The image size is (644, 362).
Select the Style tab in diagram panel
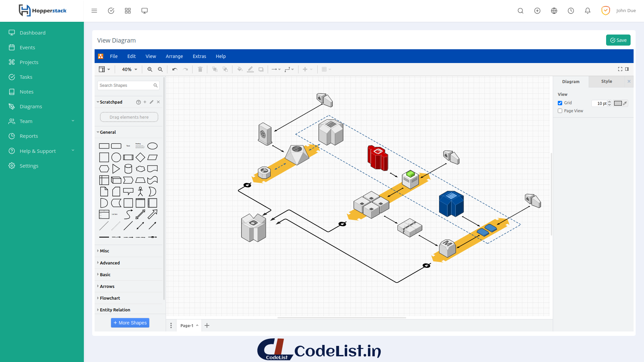point(607,81)
